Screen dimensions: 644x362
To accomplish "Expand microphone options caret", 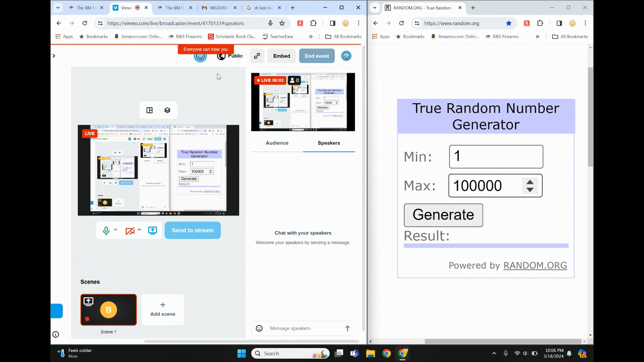I will point(116,230).
